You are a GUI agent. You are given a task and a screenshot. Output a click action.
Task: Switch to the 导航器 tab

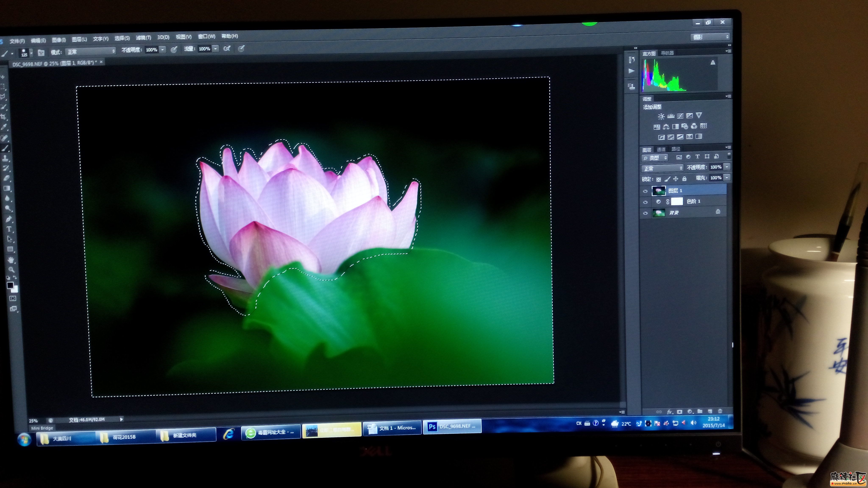tap(667, 53)
